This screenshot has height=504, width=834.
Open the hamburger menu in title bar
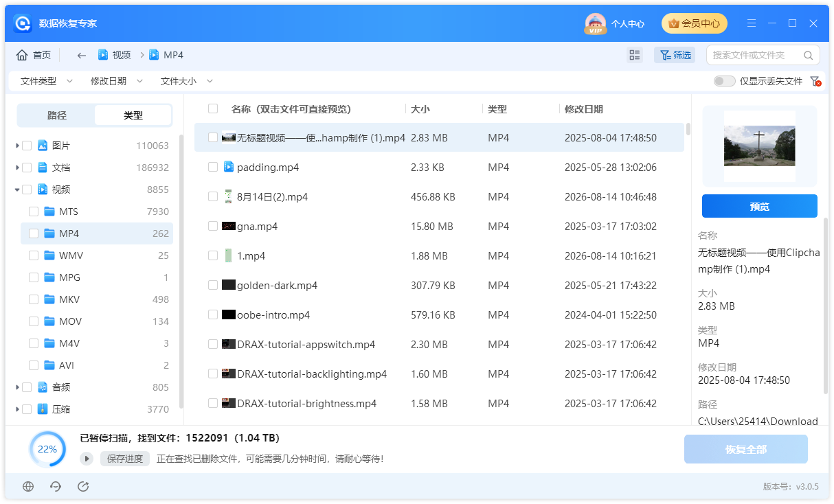752,23
